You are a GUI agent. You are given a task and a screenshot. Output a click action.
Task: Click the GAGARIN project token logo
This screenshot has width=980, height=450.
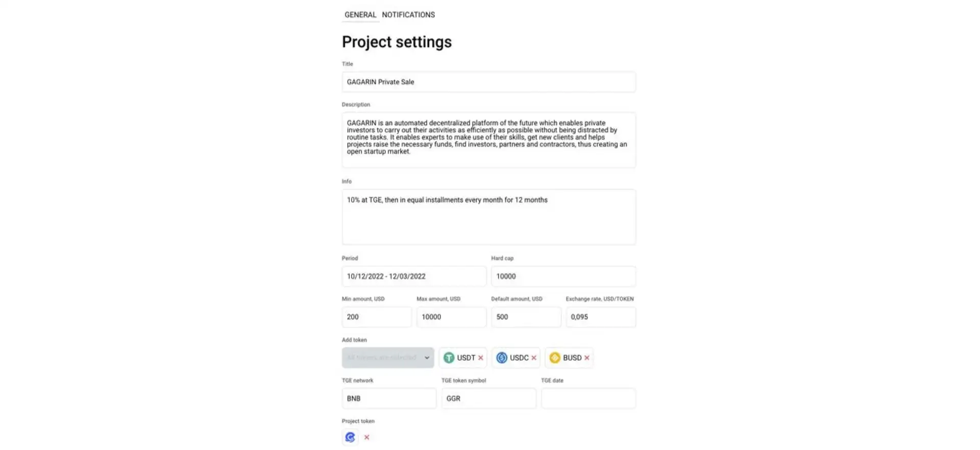350,437
